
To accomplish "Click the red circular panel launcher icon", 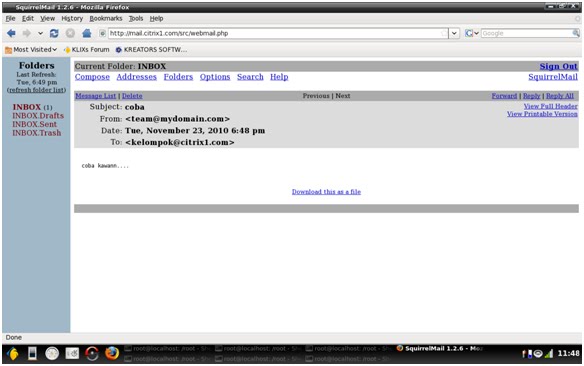I will point(92,353).
